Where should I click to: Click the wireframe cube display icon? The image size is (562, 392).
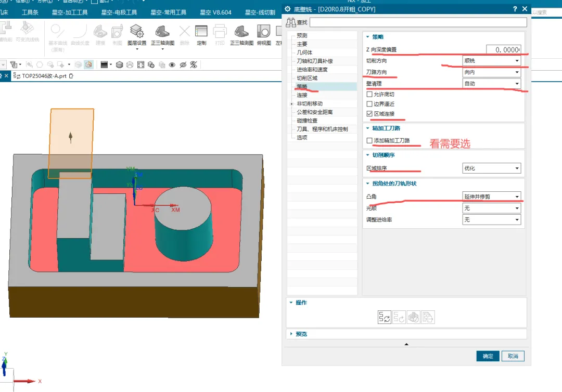click(x=130, y=65)
